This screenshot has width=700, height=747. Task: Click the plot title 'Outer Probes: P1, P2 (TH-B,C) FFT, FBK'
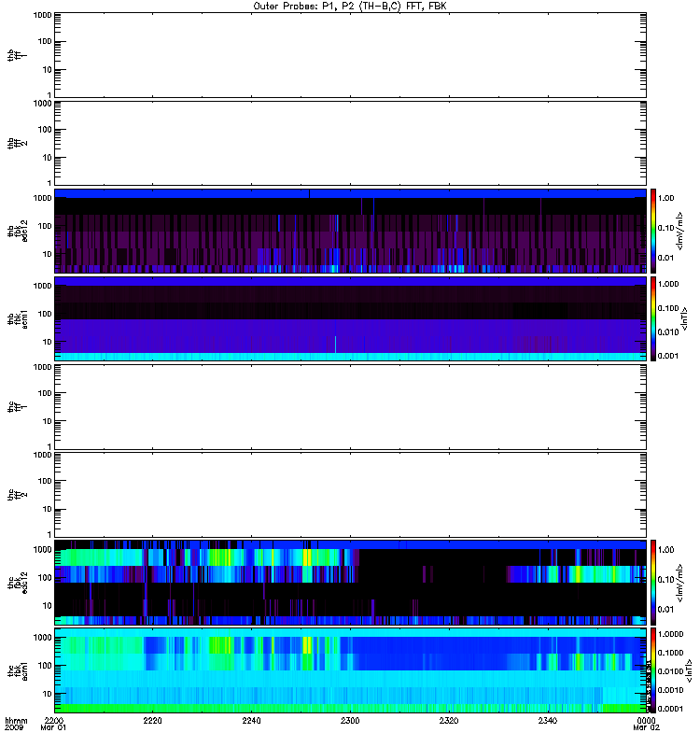pyautogui.click(x=350, y=7)
